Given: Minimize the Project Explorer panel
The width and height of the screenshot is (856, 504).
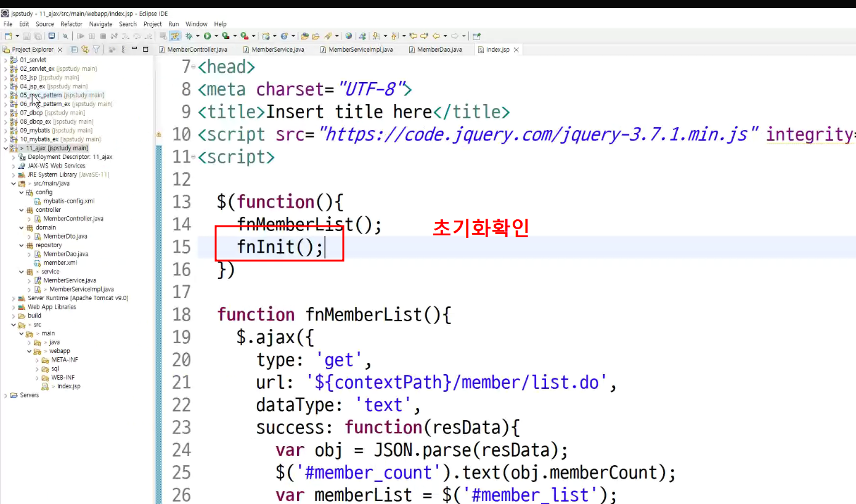Looking at the screenshot, I should coord(134,49).
